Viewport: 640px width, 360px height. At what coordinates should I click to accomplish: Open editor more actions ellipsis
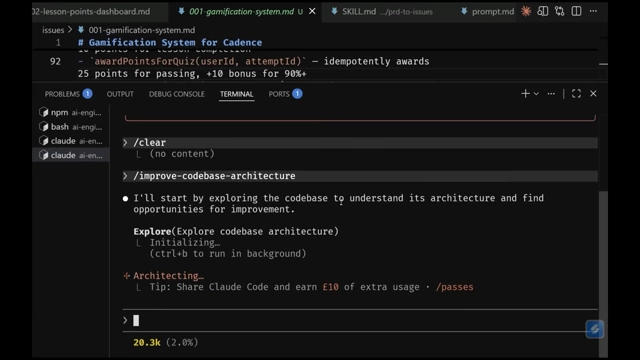coord(593,11)
